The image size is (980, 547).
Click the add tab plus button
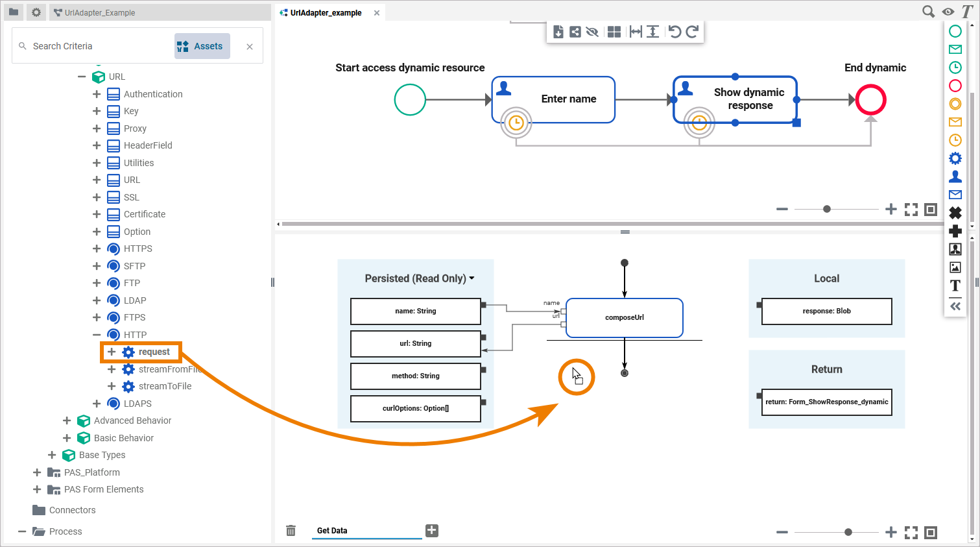pos(432,531)
